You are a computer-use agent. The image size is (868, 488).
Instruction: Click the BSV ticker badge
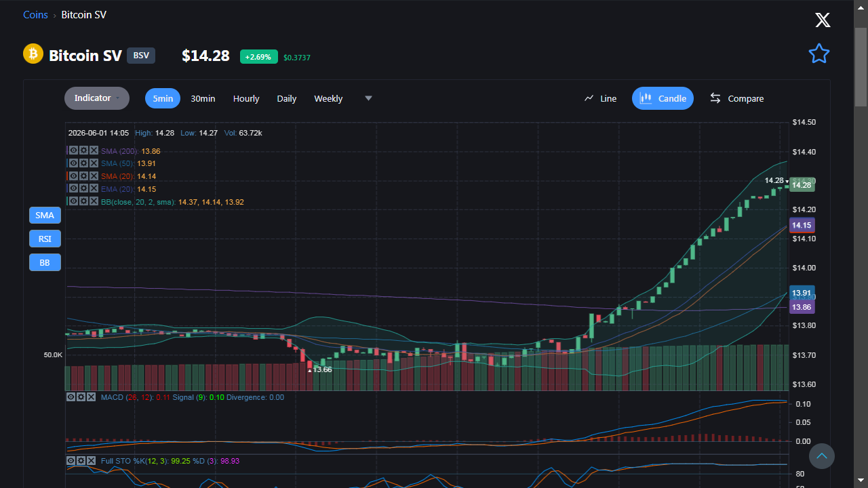141,56
